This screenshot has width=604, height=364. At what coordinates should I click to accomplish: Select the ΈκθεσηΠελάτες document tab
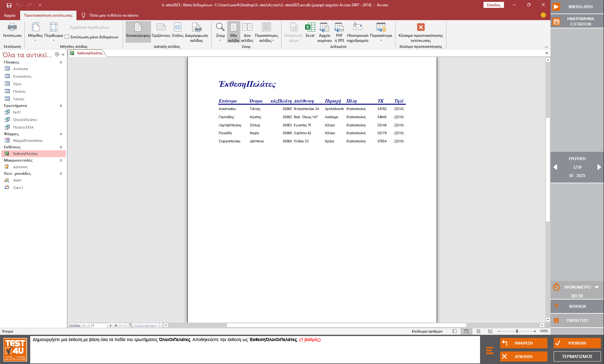pos(89,53)
